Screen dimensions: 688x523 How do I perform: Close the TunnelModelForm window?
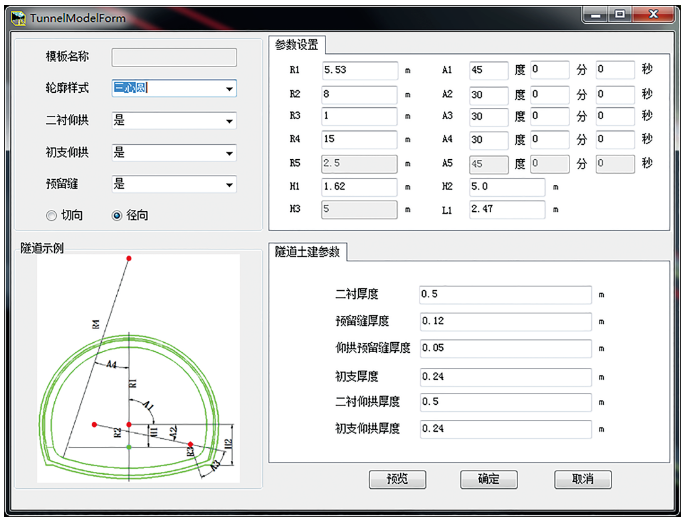pos(653,15)
